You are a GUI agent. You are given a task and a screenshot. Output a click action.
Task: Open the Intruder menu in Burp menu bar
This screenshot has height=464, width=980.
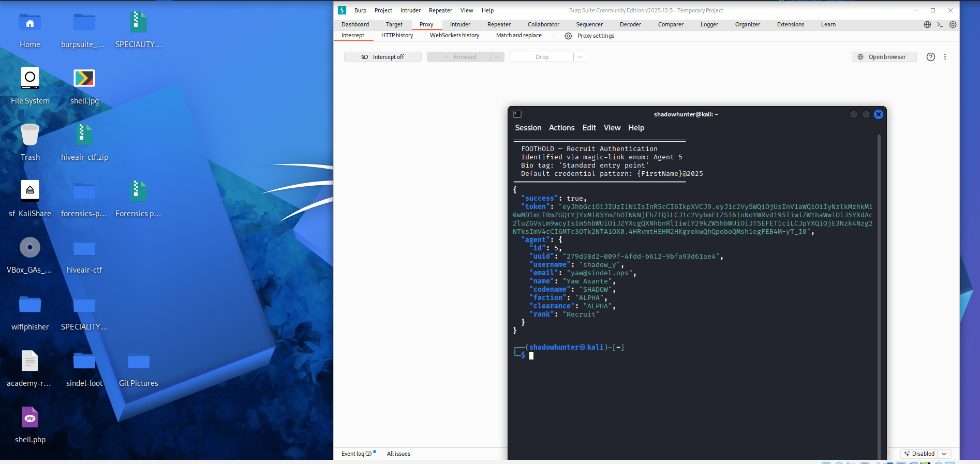[x=410, y=10]
